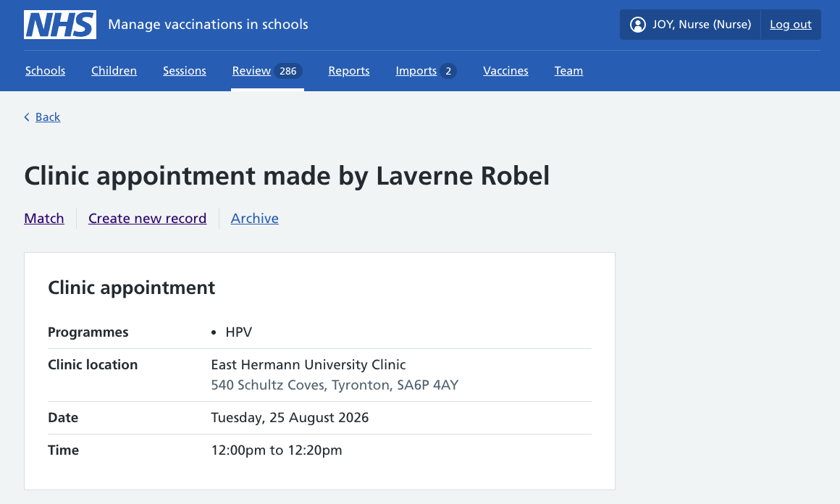
Task: Click the user account avatar icon
Action: [x=637, y=25]
